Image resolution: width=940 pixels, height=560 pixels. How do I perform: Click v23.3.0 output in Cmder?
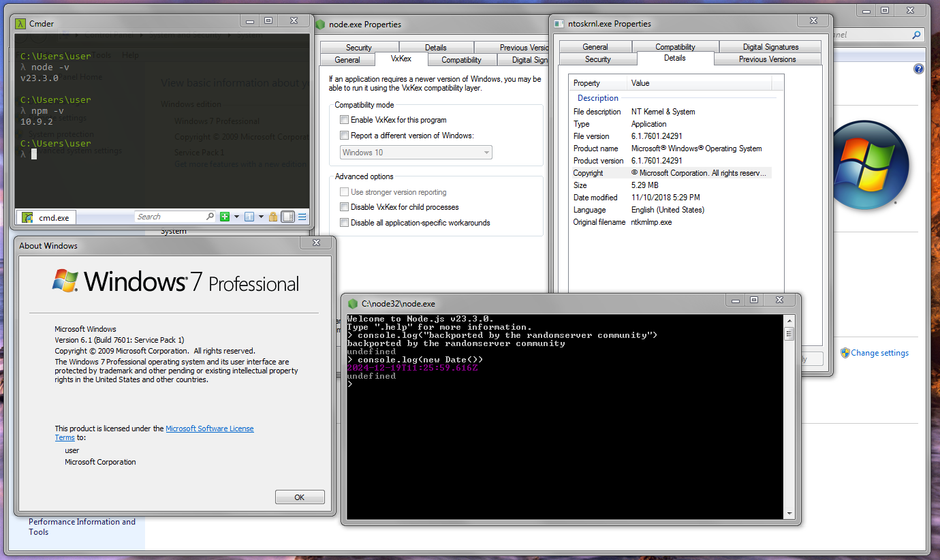click(40, 78)
